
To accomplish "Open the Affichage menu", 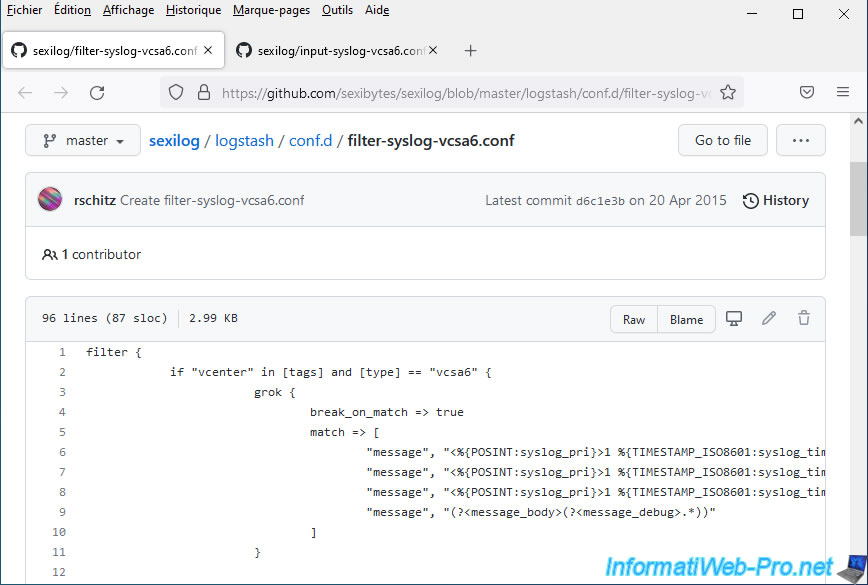I will (128, 10).
